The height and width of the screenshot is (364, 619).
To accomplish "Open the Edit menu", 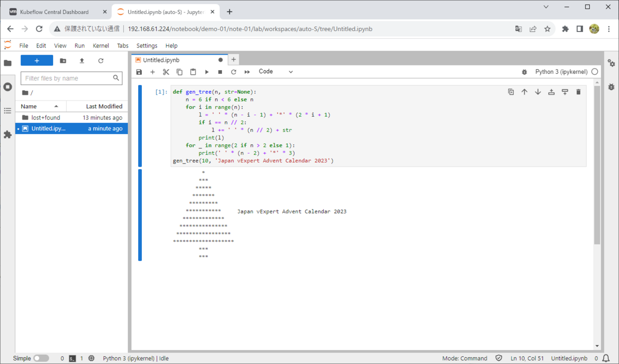I will [41, 45].
